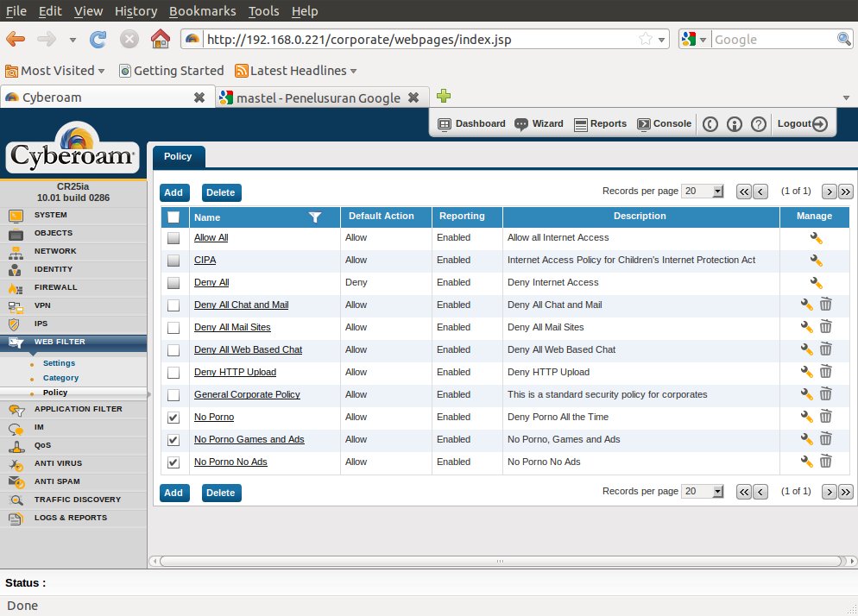Click the horizontal scrollbar at page bottom

(x=499, y=561)
